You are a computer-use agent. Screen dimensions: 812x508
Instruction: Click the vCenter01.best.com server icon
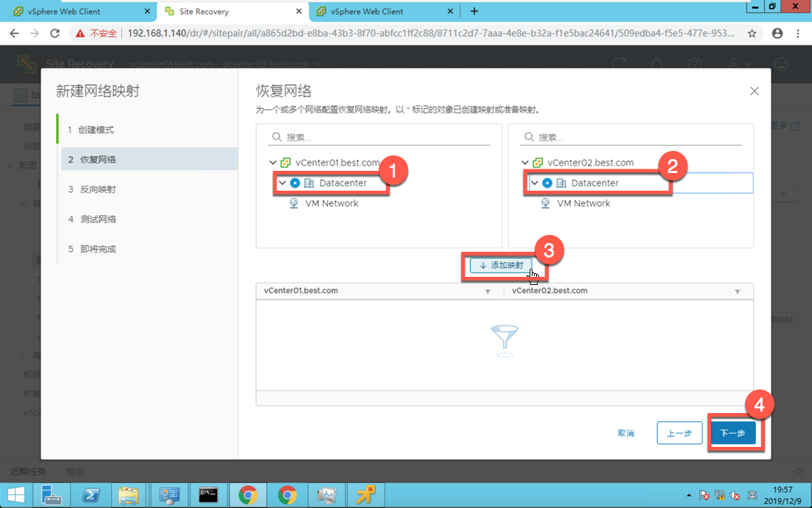[285, 163]
